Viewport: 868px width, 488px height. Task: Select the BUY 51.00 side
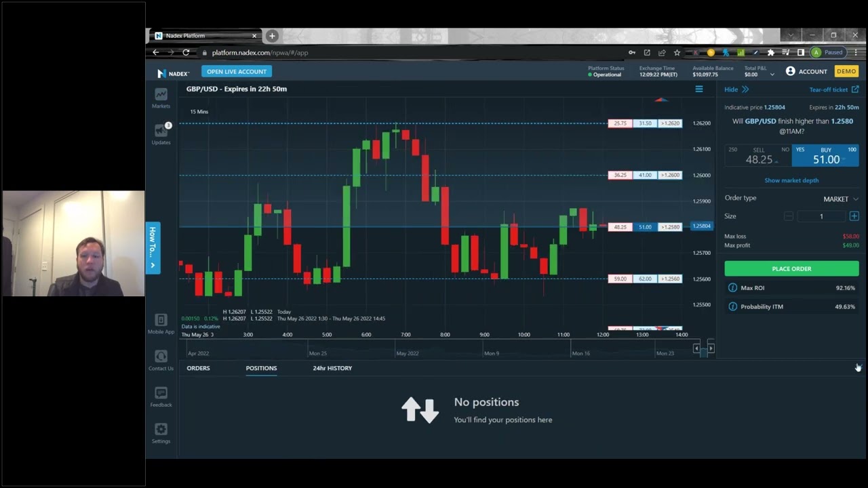coord(825,155)
